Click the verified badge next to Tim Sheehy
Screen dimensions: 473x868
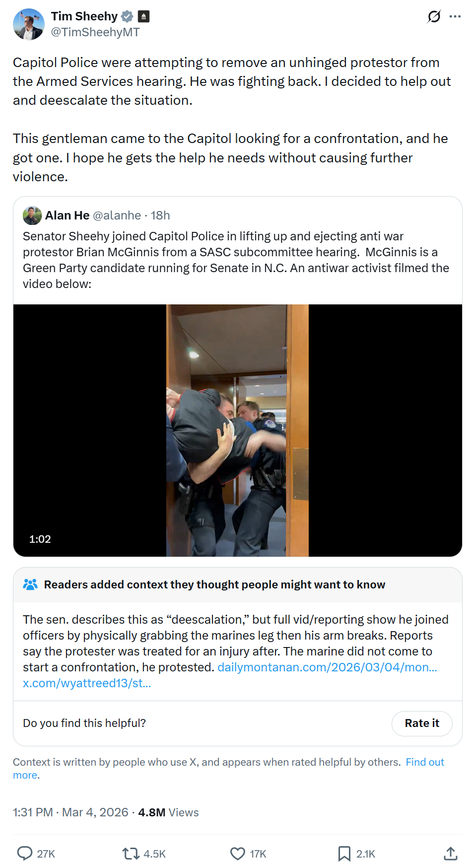click(128, 16)
